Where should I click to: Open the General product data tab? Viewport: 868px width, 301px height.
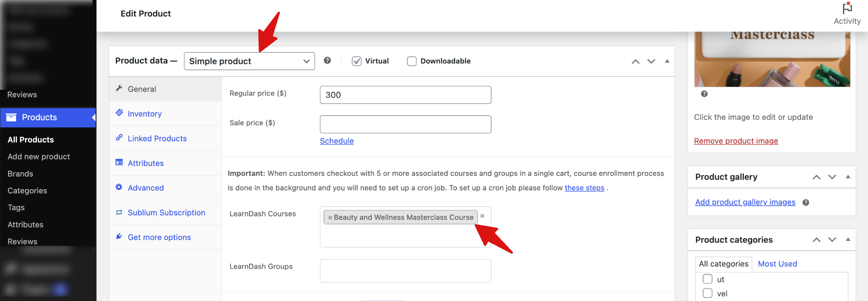165,89
